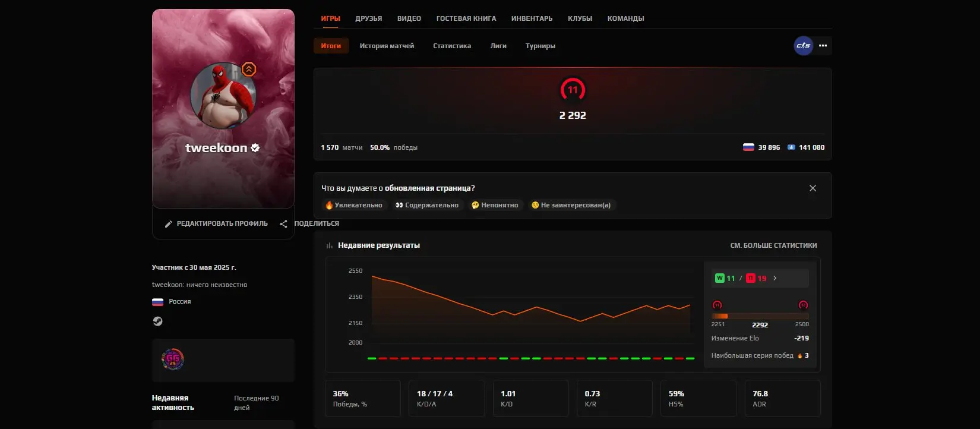Expand the win/loss record chevron
Viewport: 980px width, 429px height.
coord(775,278)
